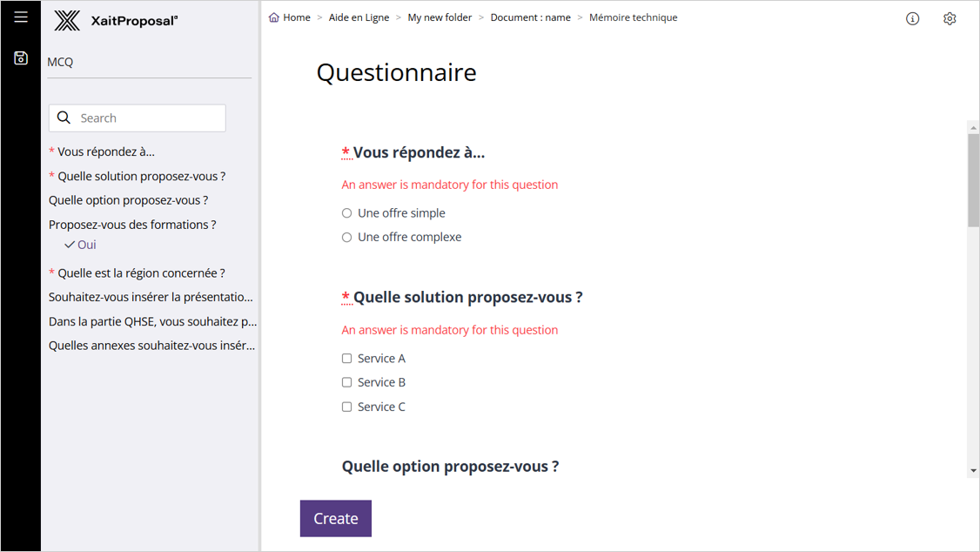This screenshot has width=980, height=552.
Task: Open My new folder breadcrumb
Action: [x=440, y=17]
